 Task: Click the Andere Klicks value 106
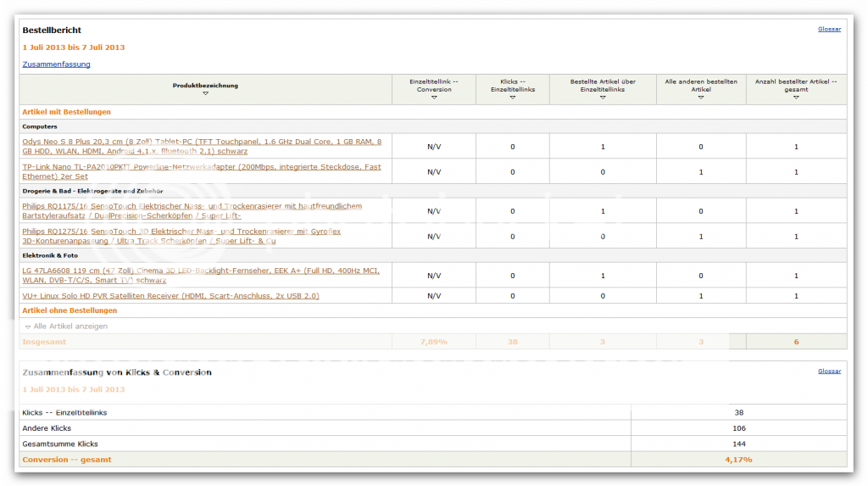738,428
